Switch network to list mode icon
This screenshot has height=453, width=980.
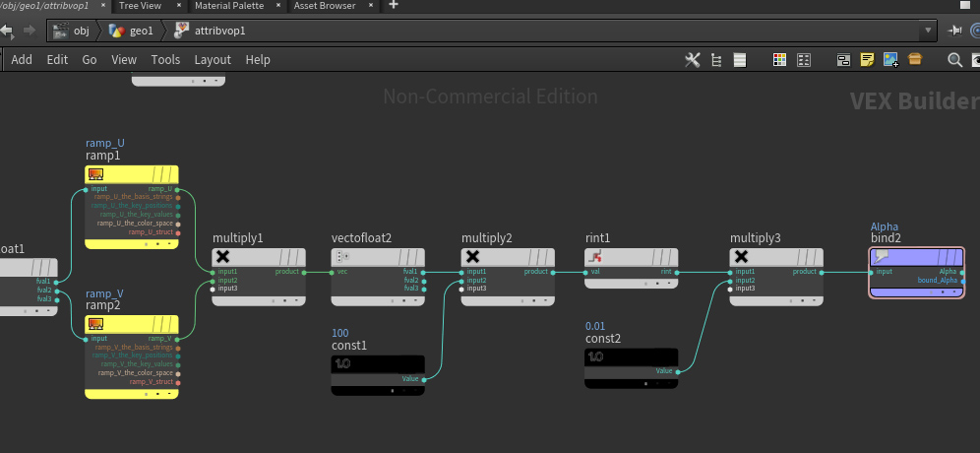740,60
